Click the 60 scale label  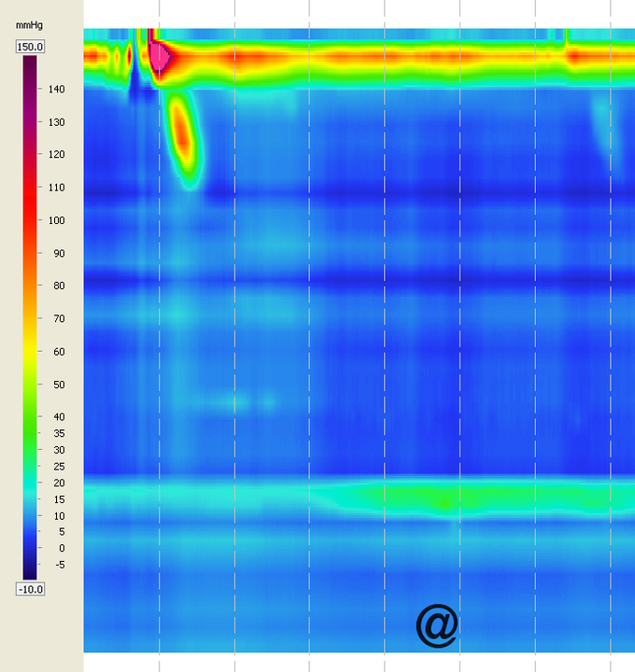59,352
